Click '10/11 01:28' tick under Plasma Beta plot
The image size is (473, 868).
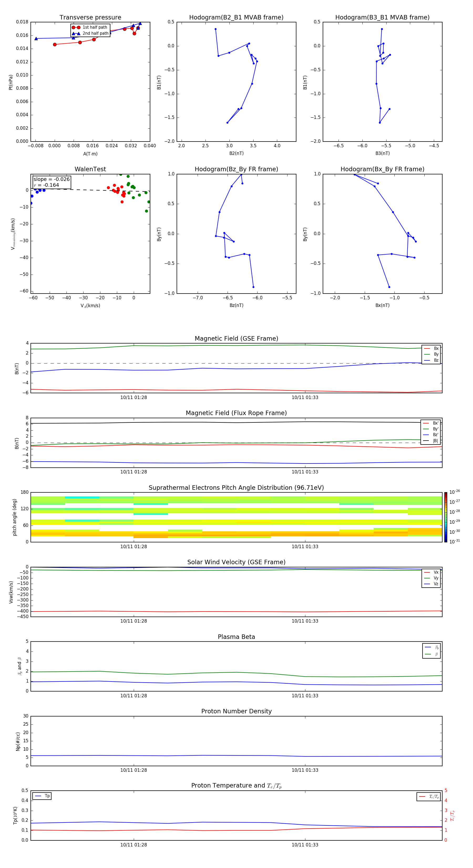click(134, 696)
